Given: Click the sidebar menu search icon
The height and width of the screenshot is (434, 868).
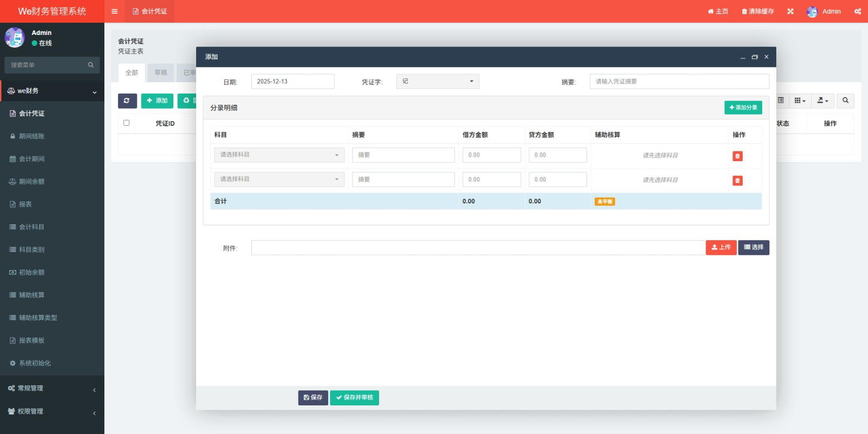Looking at the screenshot, I should point(91,65).
